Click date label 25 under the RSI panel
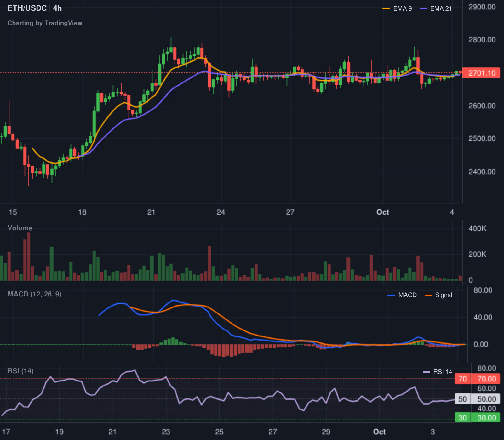The width and height of the screenshot is (504, 440). point(219,432)
